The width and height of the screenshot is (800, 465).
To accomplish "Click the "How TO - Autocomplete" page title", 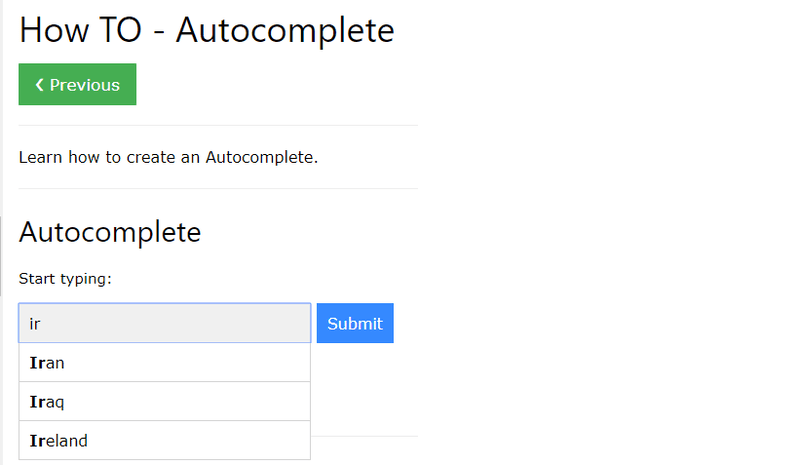I will pyautogui.click(x=206, y=29).
